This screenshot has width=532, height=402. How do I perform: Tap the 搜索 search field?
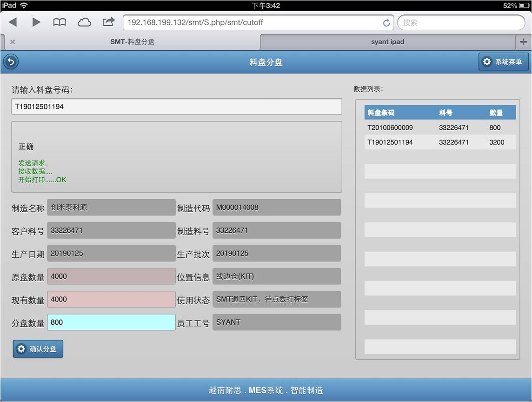460,22
